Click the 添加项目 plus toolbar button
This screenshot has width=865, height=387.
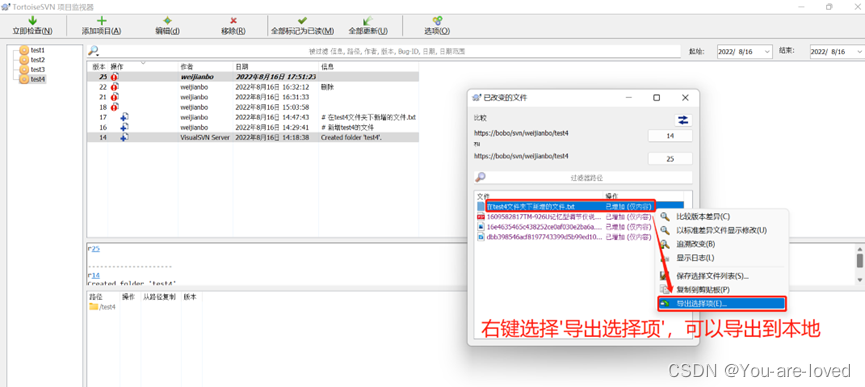pyautogui.click(x=102, y=25)
